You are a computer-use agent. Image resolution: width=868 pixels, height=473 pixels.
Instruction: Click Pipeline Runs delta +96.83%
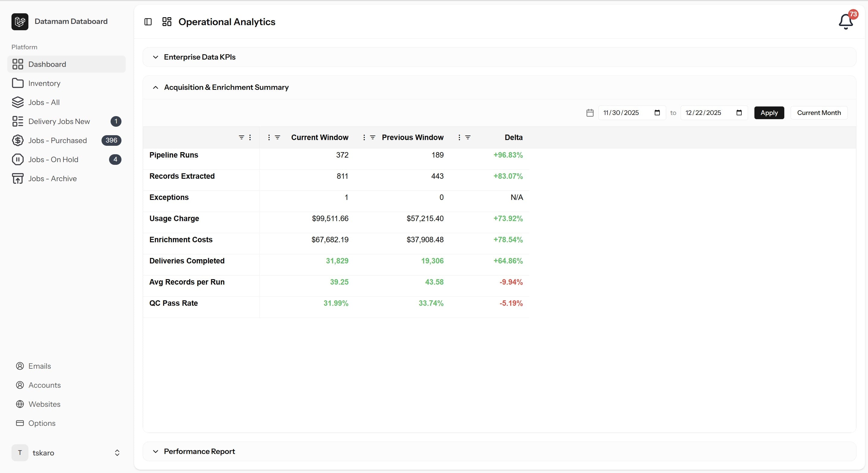coord(508,155)
